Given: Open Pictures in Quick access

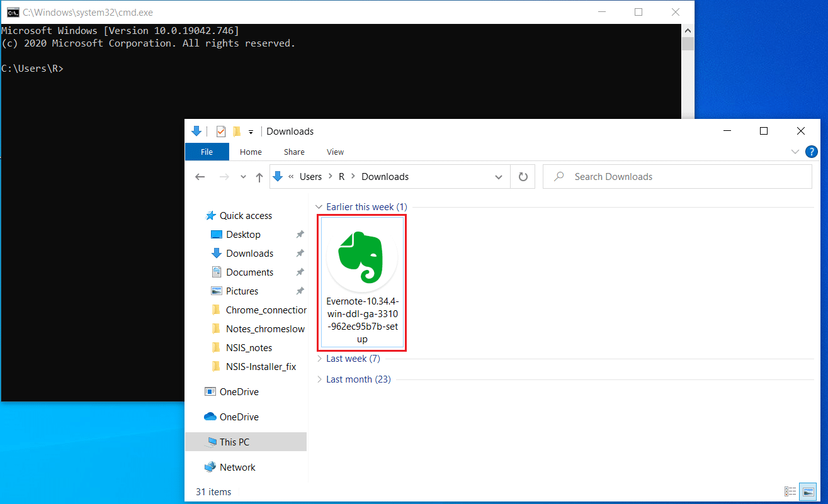Looking at the screenshot, I should point(242,291).
